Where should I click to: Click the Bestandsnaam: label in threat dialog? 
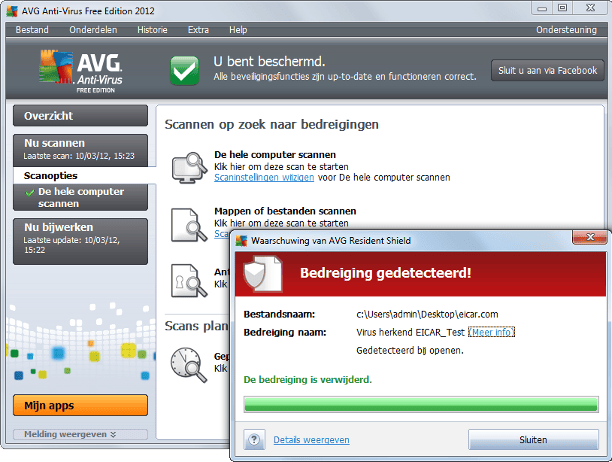(279, 315)
